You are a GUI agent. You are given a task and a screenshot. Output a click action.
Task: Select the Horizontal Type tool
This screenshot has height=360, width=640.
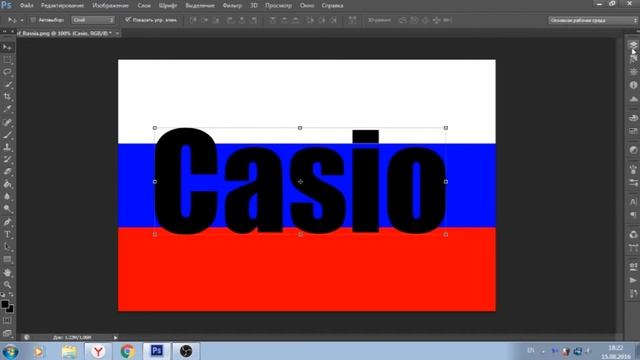(7, 234)
